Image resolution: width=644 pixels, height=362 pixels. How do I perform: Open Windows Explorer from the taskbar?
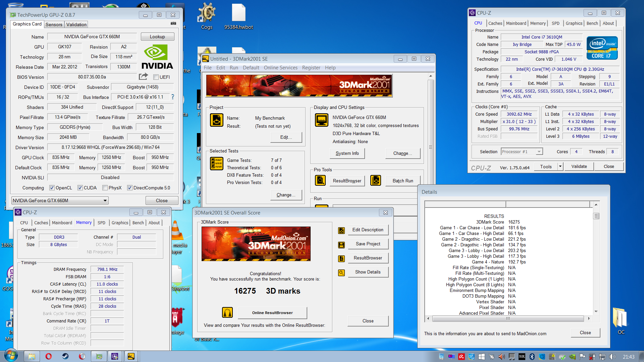(x=32, y=356)
